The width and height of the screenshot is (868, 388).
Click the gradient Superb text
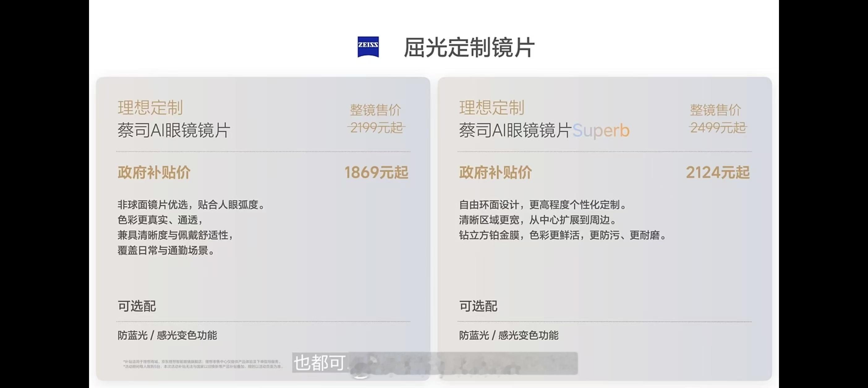[601, 131]
